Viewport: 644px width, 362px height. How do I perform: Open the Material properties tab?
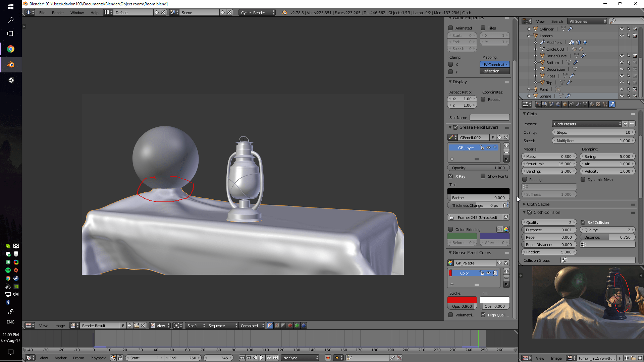(592, 104)
